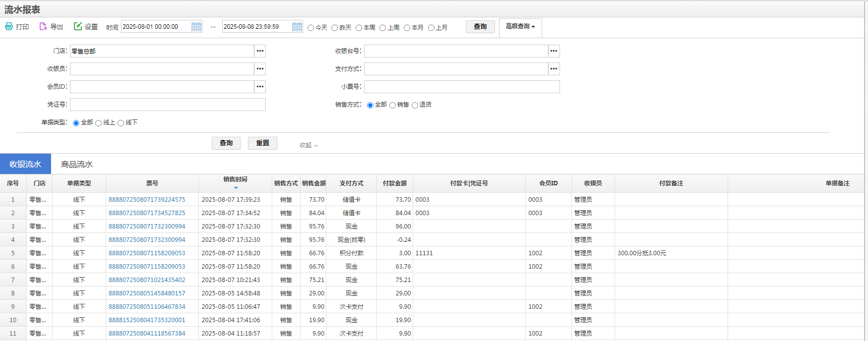Image resolution: width=868 pixels, height=341 pixels.
Task: Click the start time field 2025-08-01 00:00:00
Action: coord(156,27)
